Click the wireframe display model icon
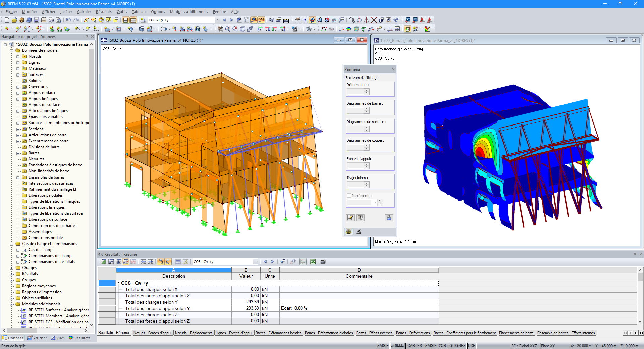644x349 pixels. coord(243,29)
